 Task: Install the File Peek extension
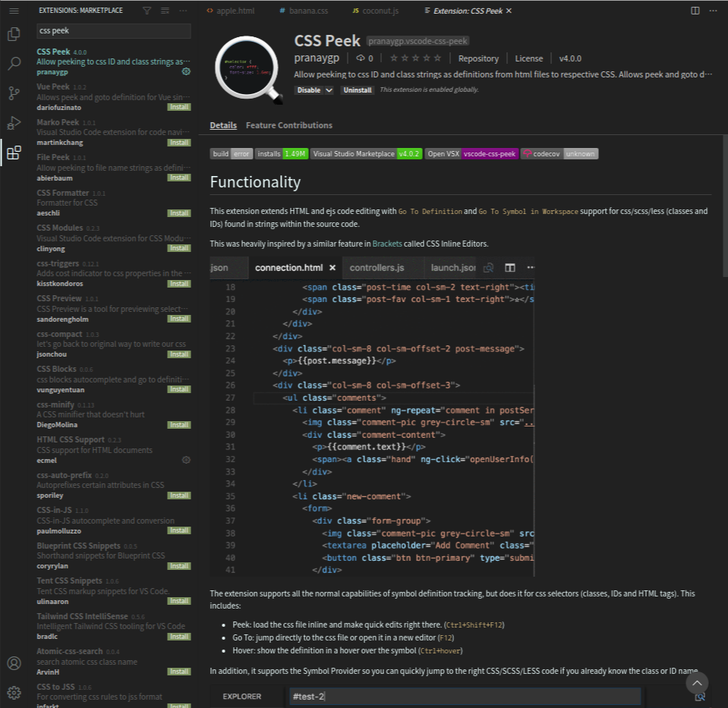point(178,178)
